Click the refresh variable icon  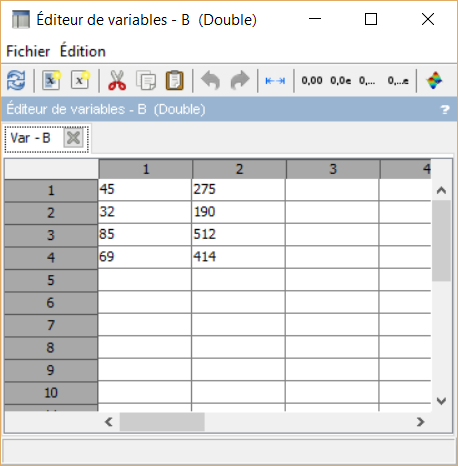point(16,80)
